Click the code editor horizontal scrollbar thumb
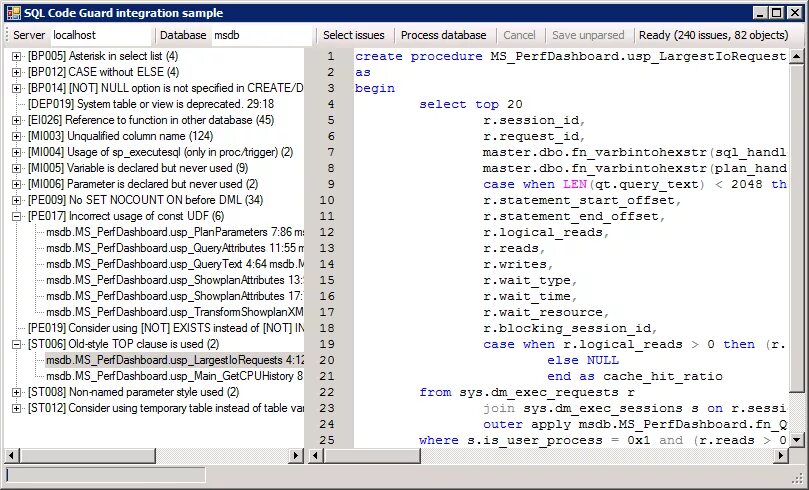The image size is (809, 490). tap(371, 455)
